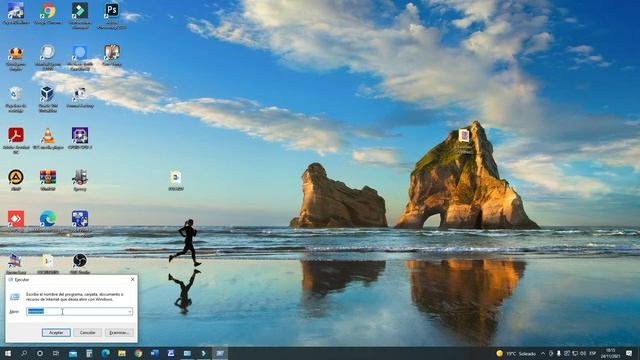Open Calculator from the taskbar
This screenshot has width=640, height=360.
[x=89, y=353]
